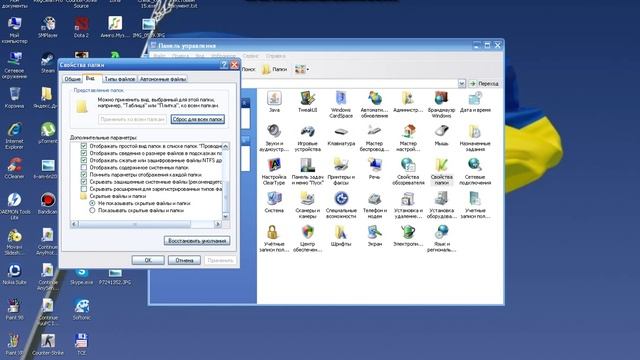Image resolution: width=640 pixels, height=360 pixels.
Task: Uncheck 'Скрывать защищенные системные файлы' option
Action: coord(84,182)
